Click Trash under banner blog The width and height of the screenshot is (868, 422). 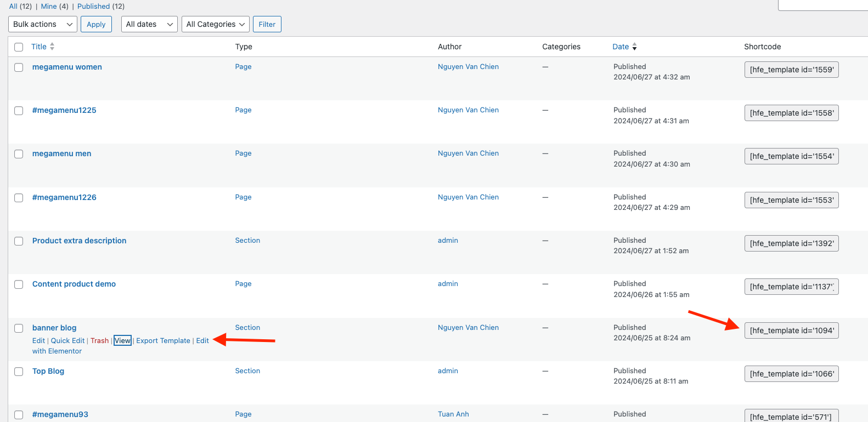99,340
